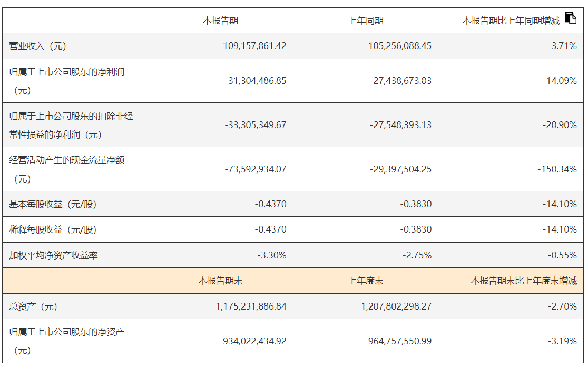588x365 pixels.
Task: Select the net assets value 934,022,434.92
Action: pos(254,341)
